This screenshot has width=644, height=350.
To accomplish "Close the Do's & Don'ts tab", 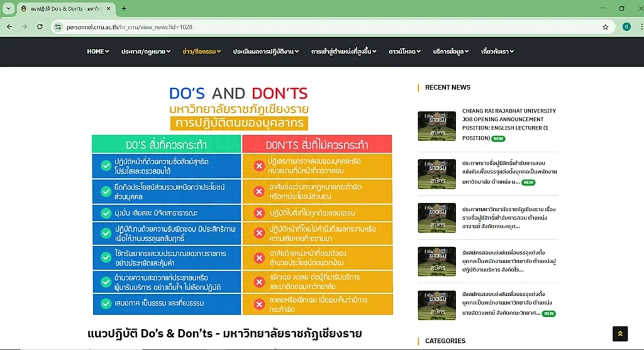I will click(x=108, y=8).
